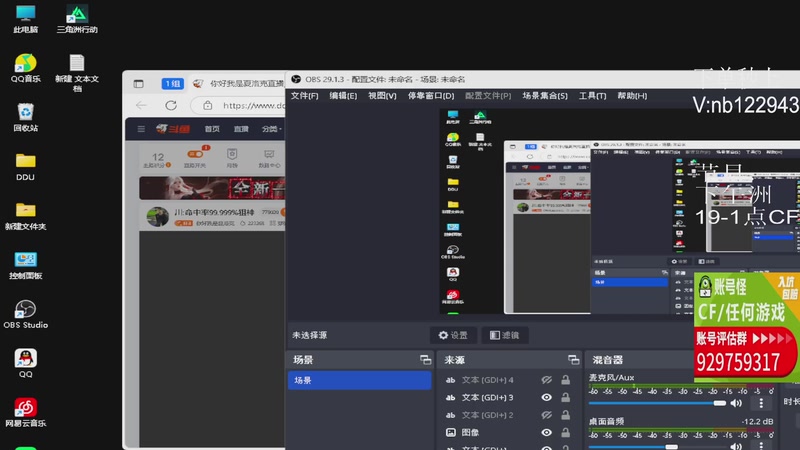Pop out the 来源 dock panel
Viewport: 800px width, 450px height.
point(573,360)
